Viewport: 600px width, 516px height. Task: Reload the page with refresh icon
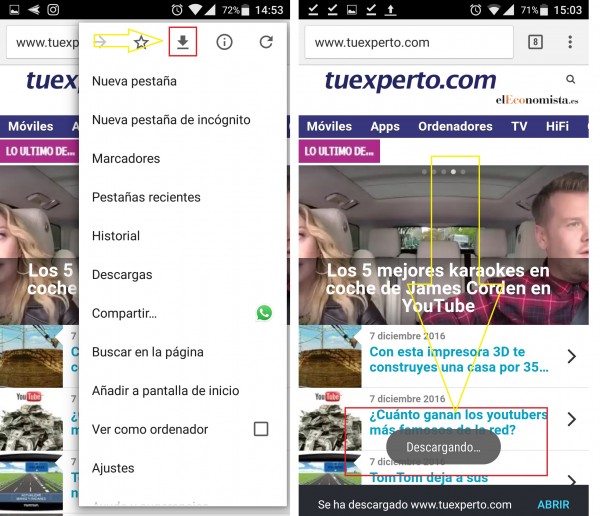point(266,42)
